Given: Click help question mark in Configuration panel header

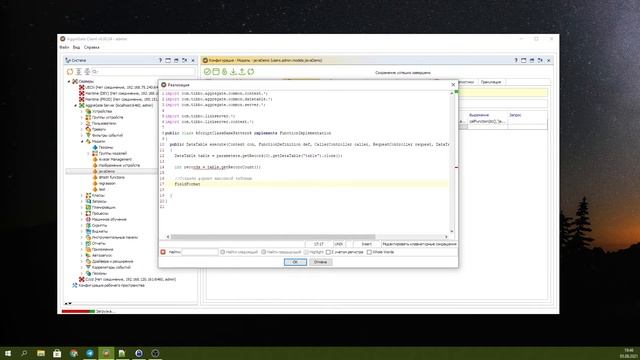Looking at the screenshot, I should pyautogui.click(x=516, y=60).
